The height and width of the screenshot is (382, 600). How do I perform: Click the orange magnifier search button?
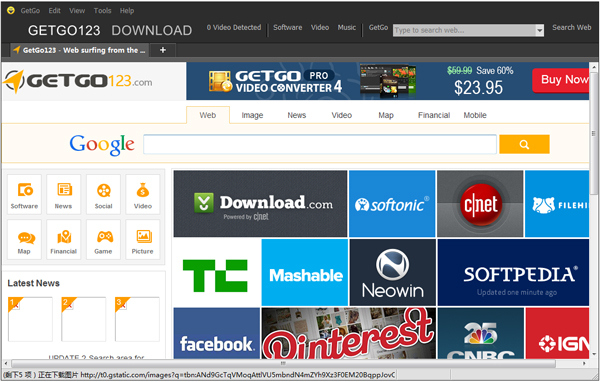pos(524,144)
